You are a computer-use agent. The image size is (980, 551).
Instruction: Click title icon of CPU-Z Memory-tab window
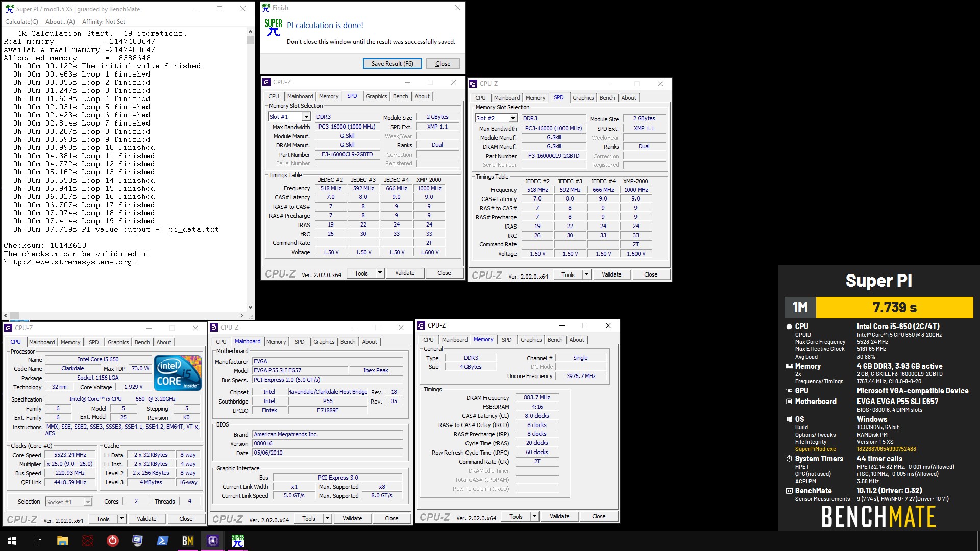(x=421, y=325)
